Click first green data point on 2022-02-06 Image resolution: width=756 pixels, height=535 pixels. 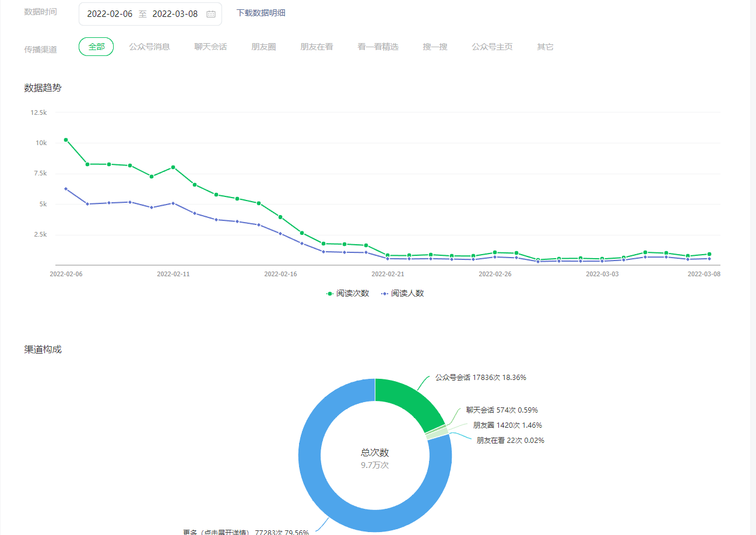pos(66,140)
